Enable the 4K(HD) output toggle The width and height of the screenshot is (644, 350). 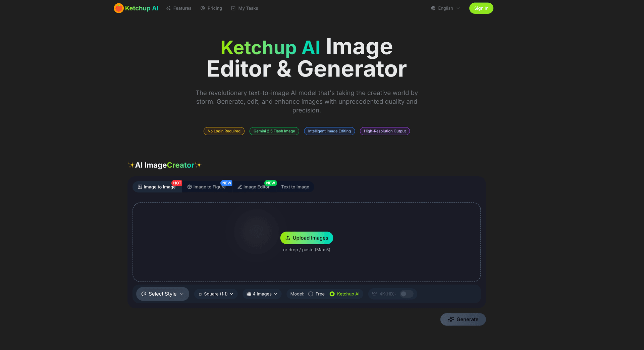coord(406,294)
